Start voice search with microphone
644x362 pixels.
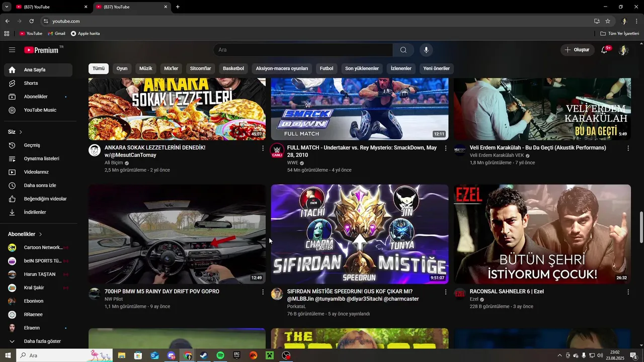click(x=426, y=50)
